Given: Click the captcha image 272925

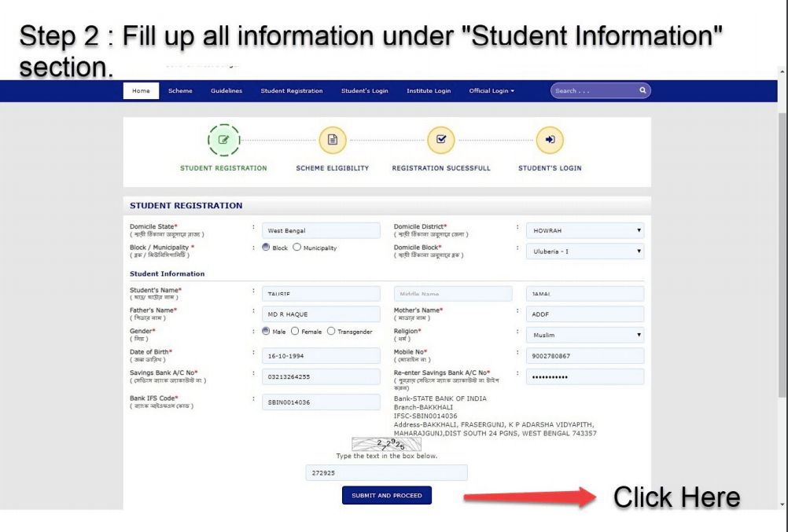Looking at the screenshot, I should tap(386, 444).
